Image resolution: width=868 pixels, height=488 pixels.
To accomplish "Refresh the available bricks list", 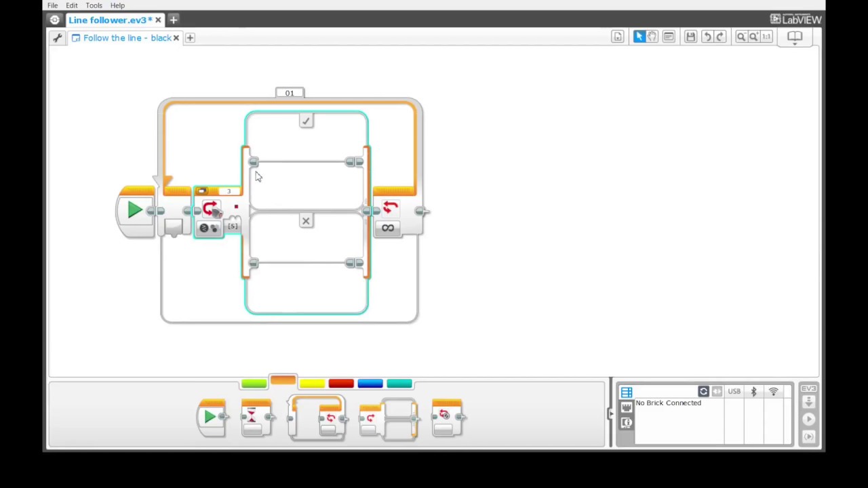I will [703, 392].
